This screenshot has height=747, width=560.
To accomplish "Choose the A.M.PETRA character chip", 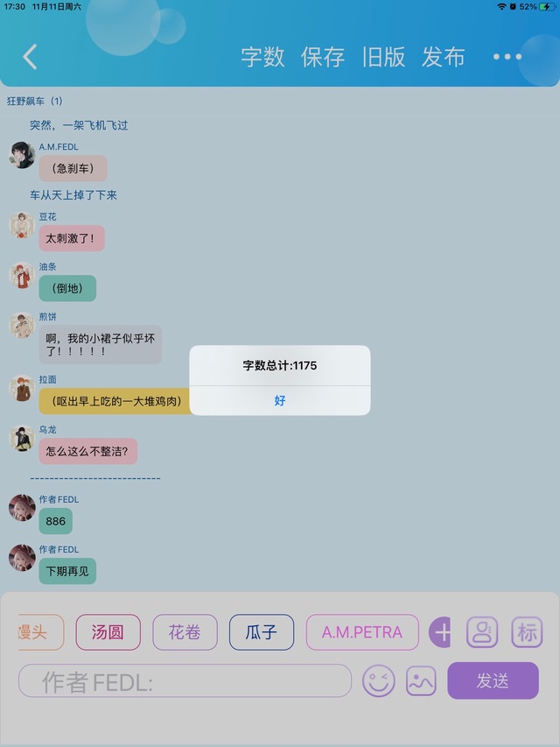I will (x=362, y=632).
